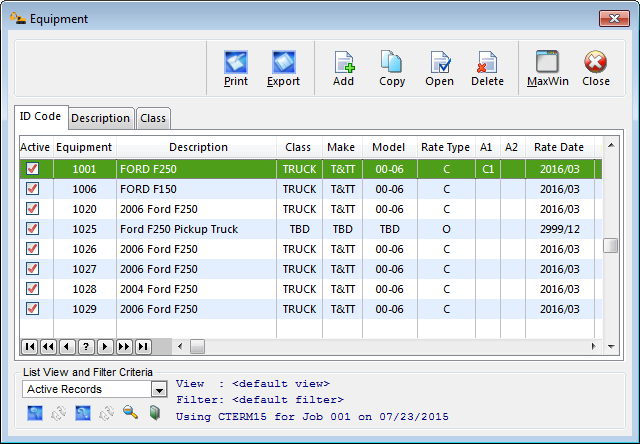
Task: Click the vertical scrollbar thumb
Action: [x=611, y=246]
